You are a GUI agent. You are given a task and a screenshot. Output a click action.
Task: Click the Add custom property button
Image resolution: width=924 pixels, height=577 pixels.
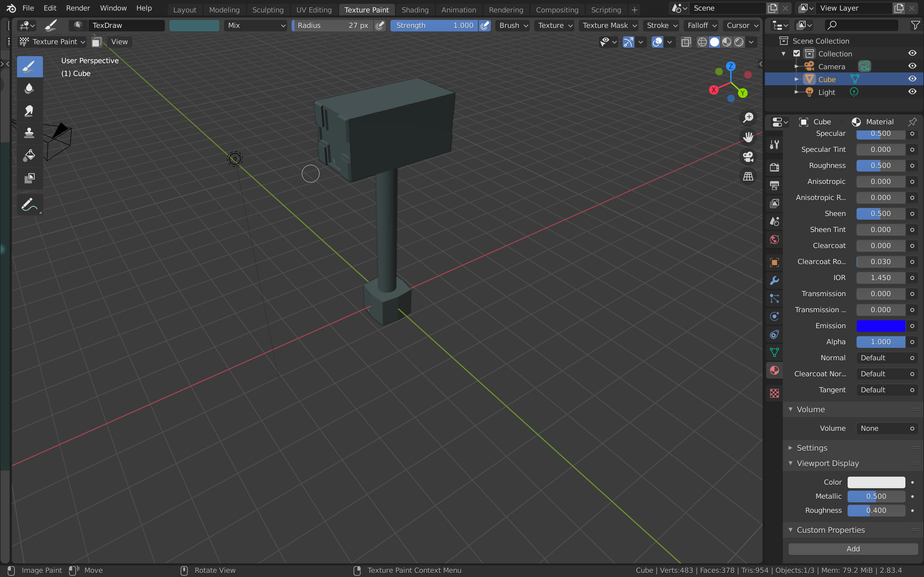point(852,549)
